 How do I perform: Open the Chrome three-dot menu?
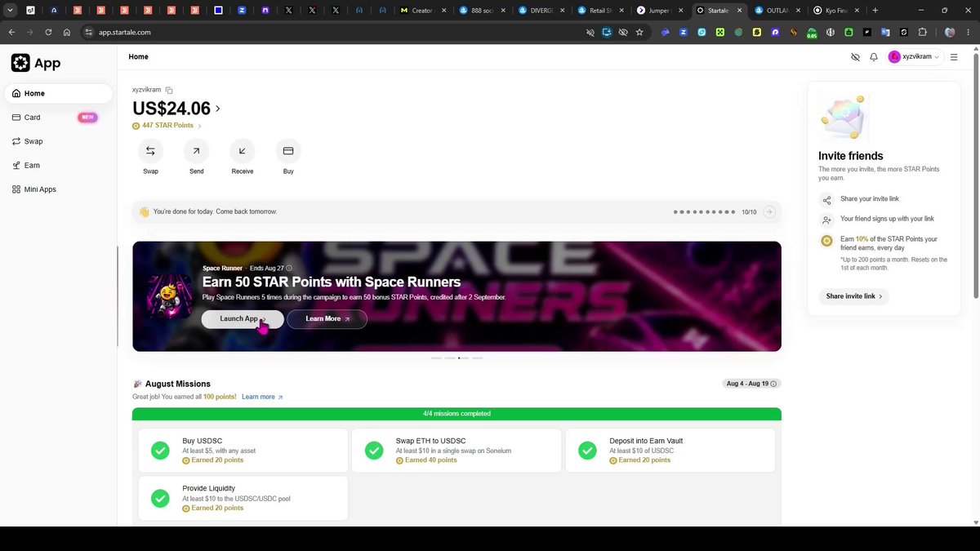coord(969,33)
